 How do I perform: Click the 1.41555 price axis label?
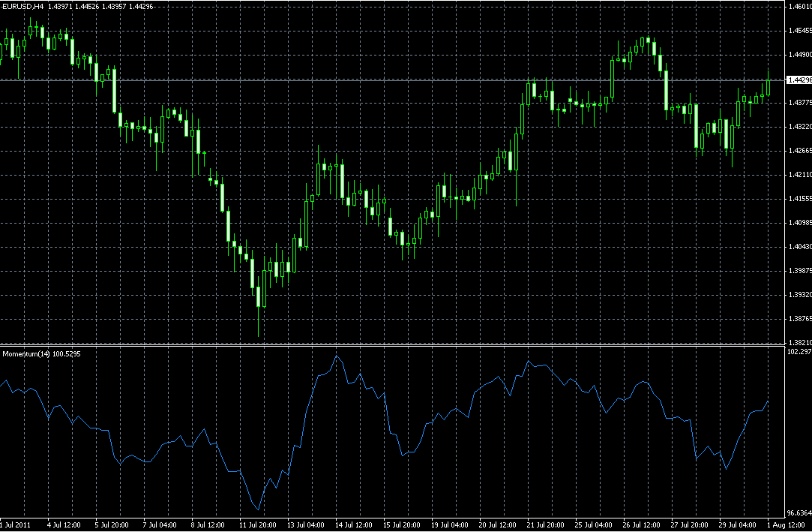[799, 199]
